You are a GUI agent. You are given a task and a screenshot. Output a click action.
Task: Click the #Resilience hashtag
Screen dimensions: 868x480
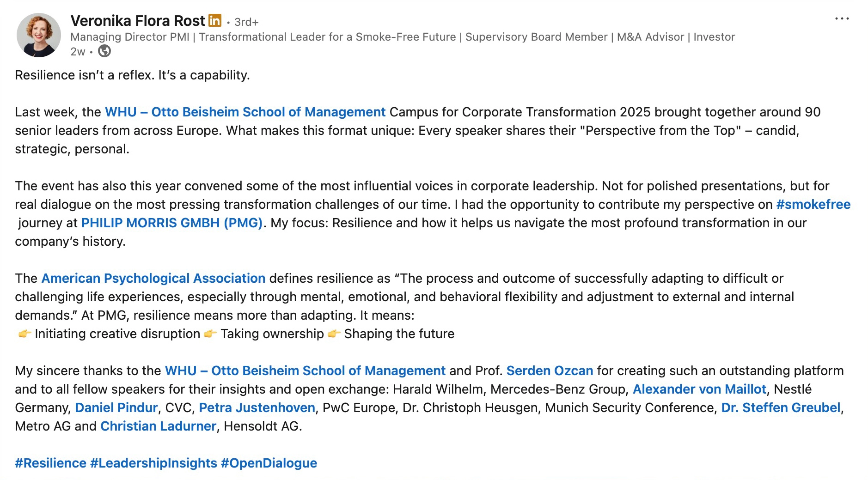point(51,463)
